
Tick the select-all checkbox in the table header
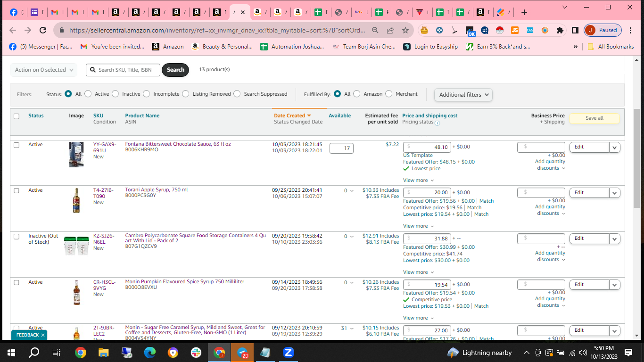(x=17, y=116)
